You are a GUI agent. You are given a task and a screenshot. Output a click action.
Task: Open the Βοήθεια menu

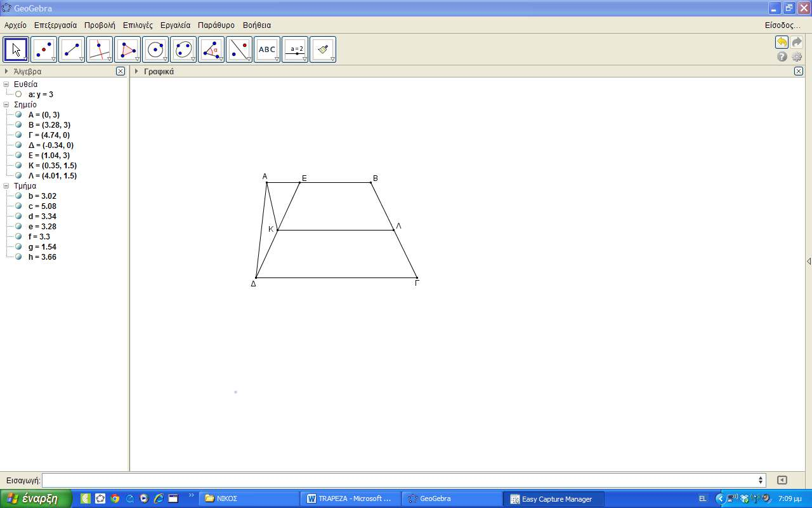coord(257,25)
